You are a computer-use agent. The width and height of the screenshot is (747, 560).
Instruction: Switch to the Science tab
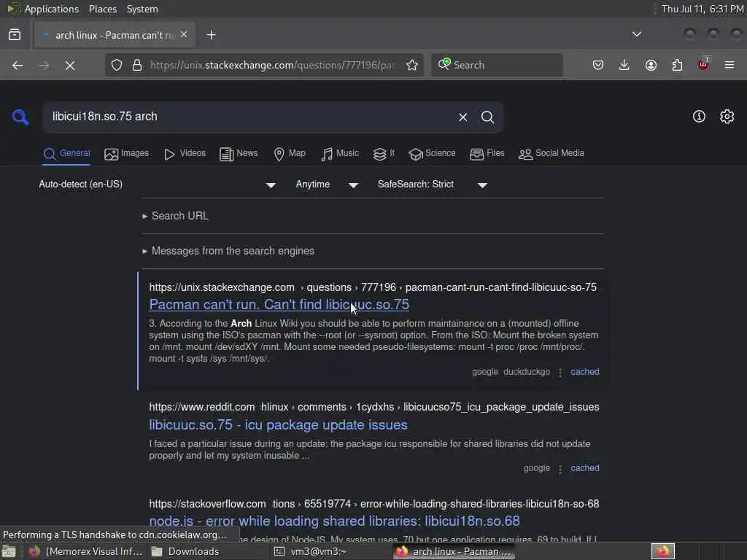(432, 154)
